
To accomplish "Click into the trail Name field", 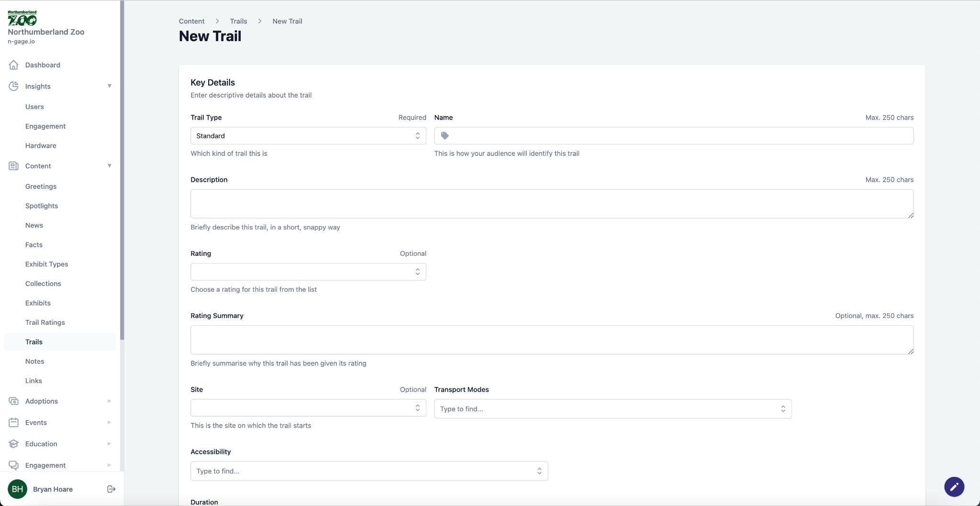I will click(x=679, y=136).
